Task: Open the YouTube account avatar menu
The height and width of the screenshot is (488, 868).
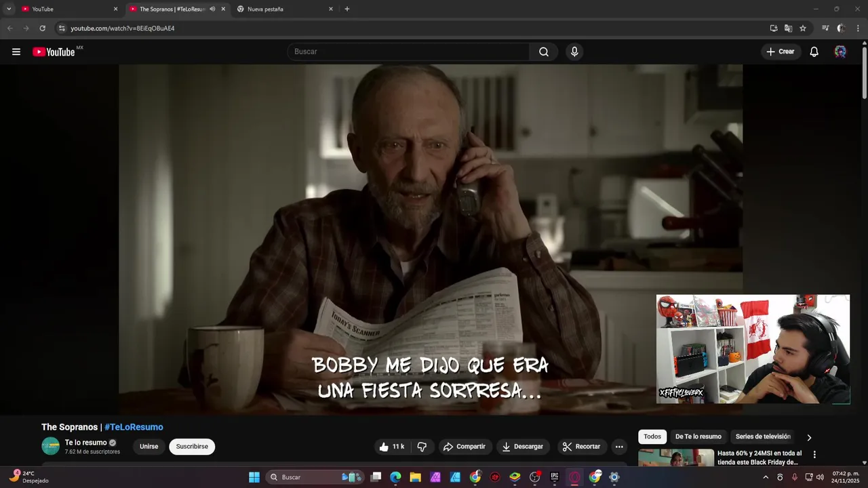Action: pyautogui.click(x=840, y=52)
